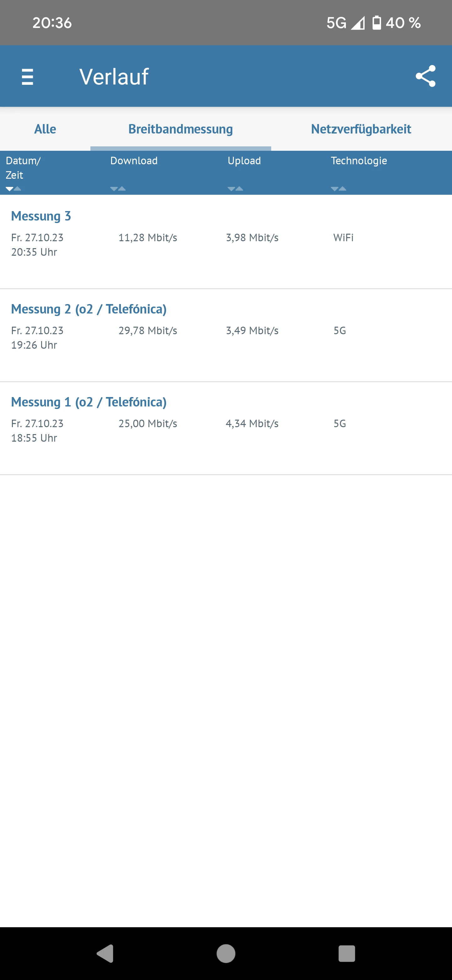Open Messung 2 (o2 / Telefónica)
Image resolution: width=452 pixels, height=980 pixels.
pos(89,309)
